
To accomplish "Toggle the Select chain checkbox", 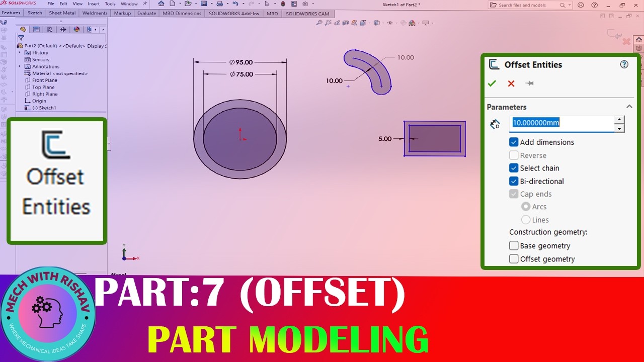I will click(x=514, y=168).
